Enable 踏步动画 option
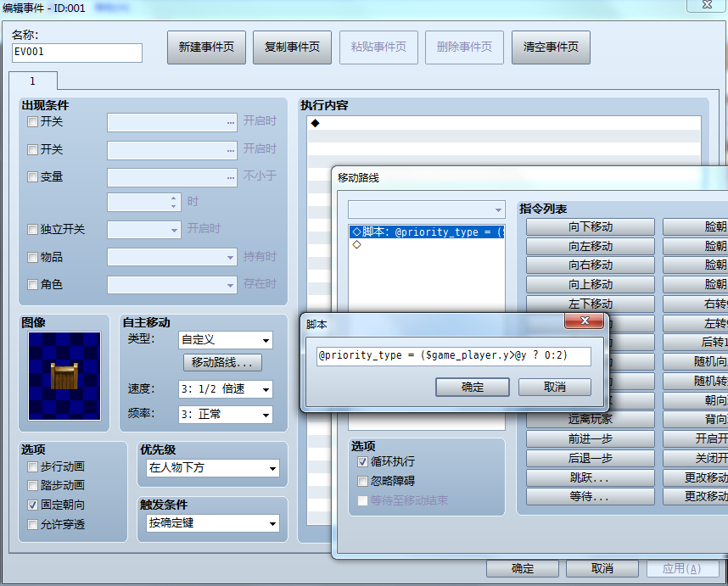Viewport: 728px width, 586px height. click(x=32, y=485)
